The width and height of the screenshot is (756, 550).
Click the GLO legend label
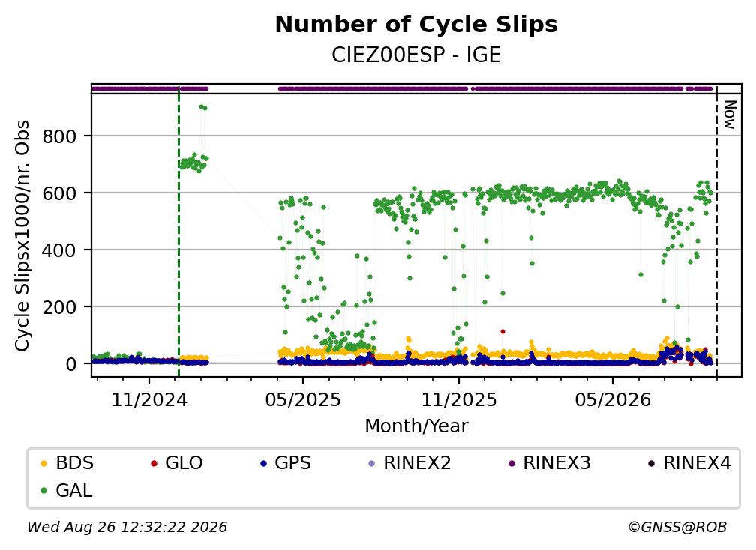tap(184, 463)
